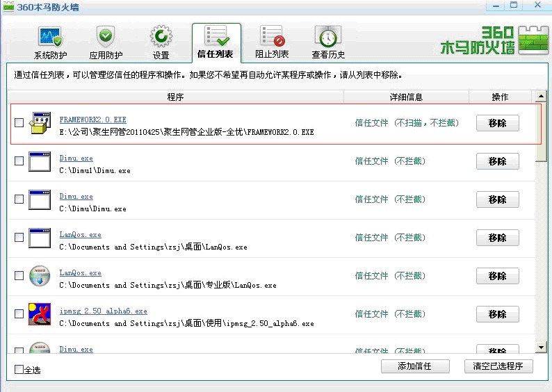Click path text ending 使用\ipmsg_2.50_alpha6.exe
The width and height of the screenshot is (552, 392).
coord(187,323)
